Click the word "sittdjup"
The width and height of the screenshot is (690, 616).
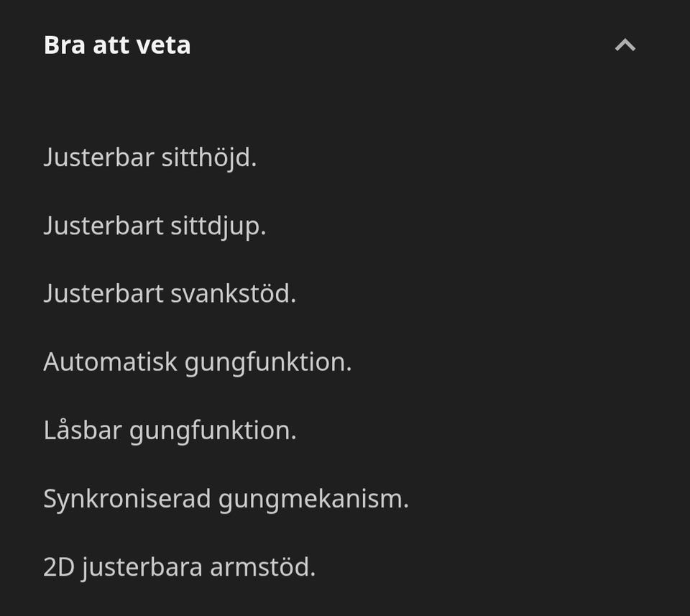tap(218, 226)
